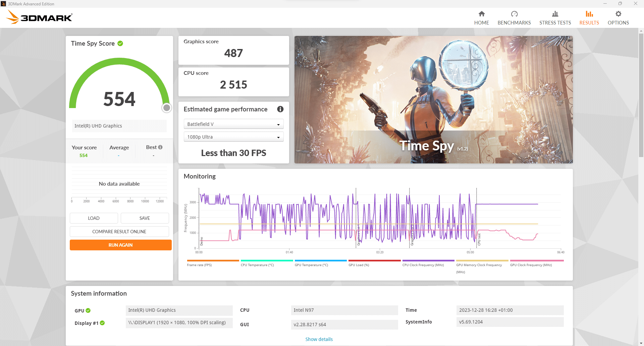
Task: Click the CPU Clock Frequency color swatch
Action: click(428, 260)
